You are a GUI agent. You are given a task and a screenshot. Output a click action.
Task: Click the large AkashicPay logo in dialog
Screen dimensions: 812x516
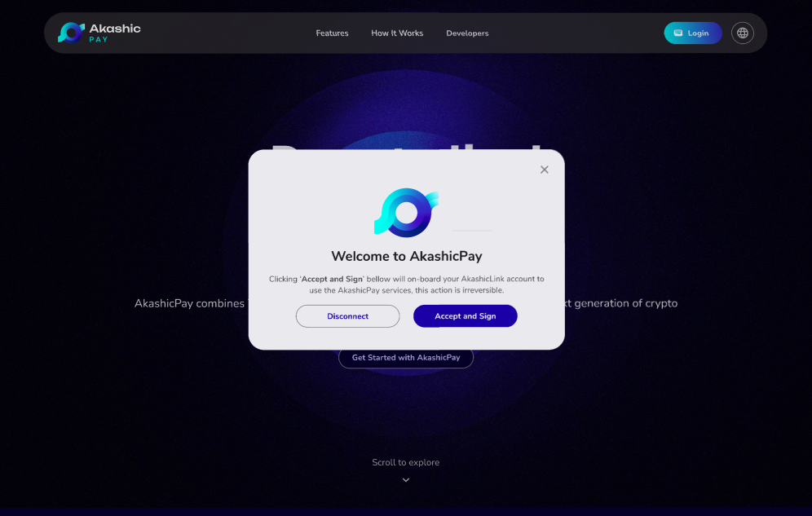tap(407, 213)
